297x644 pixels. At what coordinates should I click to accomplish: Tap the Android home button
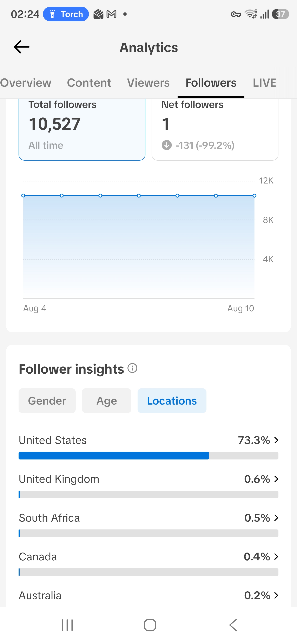pyautogui.click(x=150, y=625)
